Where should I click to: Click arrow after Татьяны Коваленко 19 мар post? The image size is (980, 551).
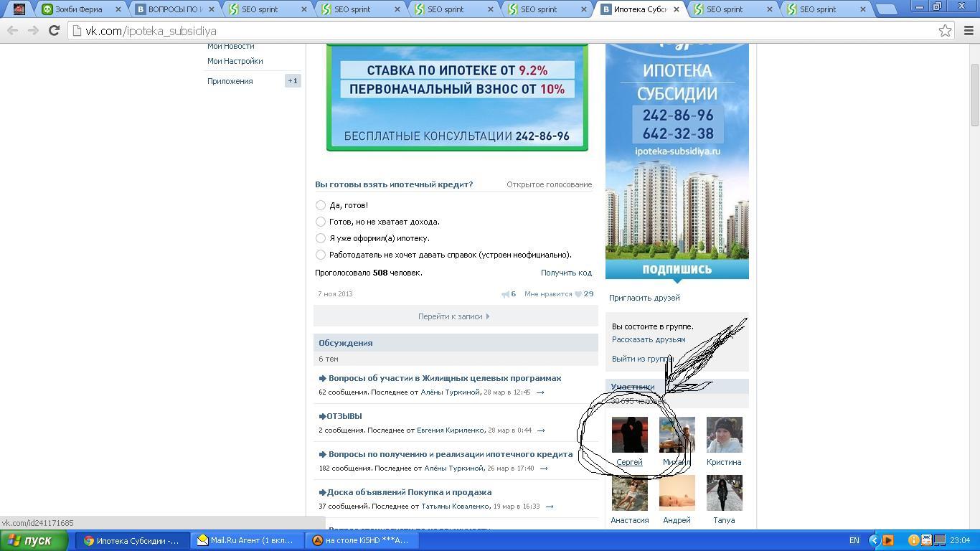point(550,507)
